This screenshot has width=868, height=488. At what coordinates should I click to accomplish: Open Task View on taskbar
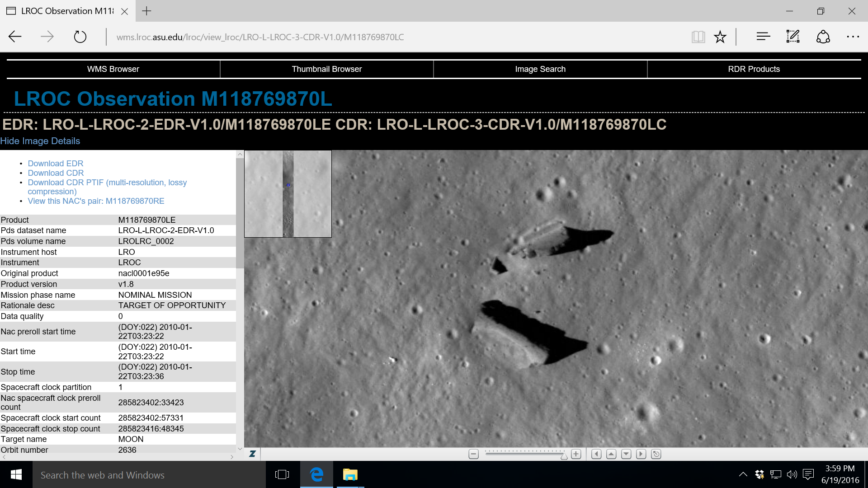282,475
